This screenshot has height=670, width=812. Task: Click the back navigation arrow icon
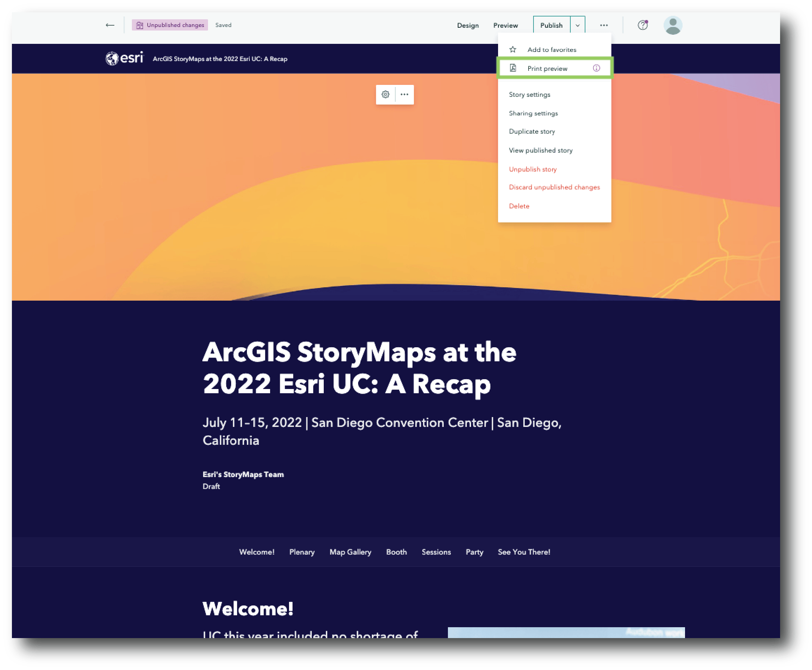(x=110, y=26)
